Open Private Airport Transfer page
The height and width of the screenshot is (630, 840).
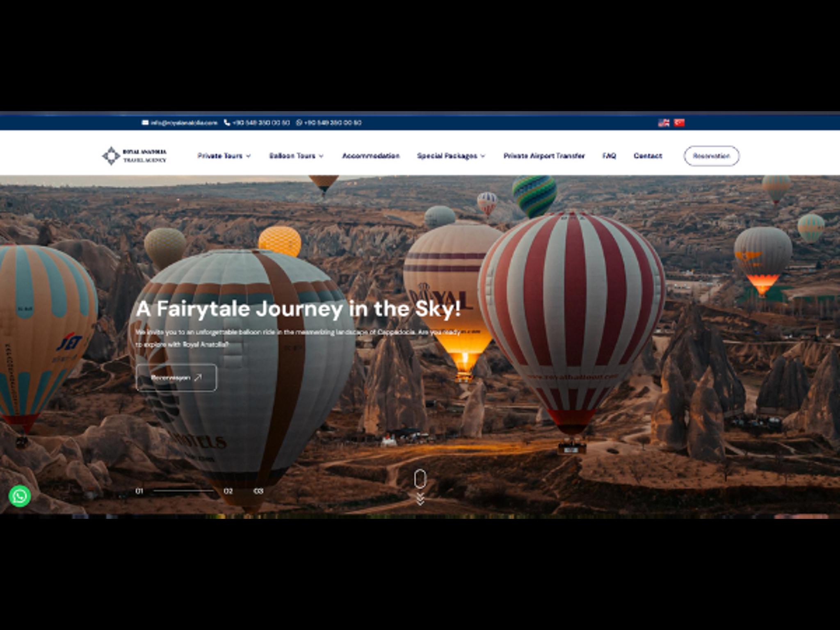[544, 156]
